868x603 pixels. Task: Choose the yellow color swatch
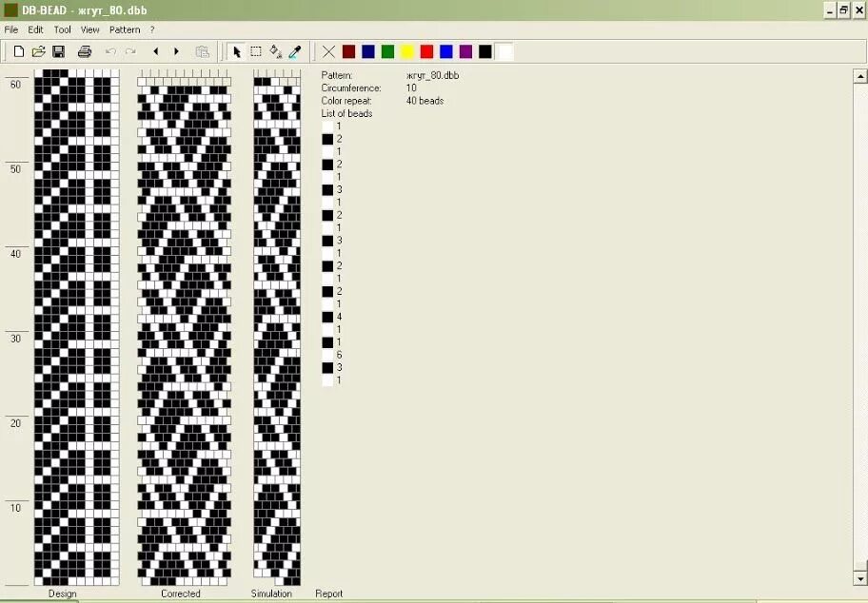coord(407,52)
